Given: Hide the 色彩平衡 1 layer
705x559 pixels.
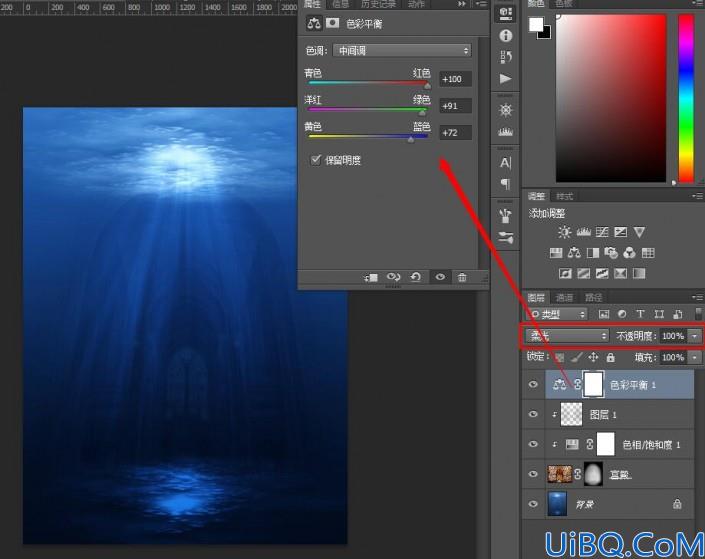Looking at the screenshot, I should point(533,385).
